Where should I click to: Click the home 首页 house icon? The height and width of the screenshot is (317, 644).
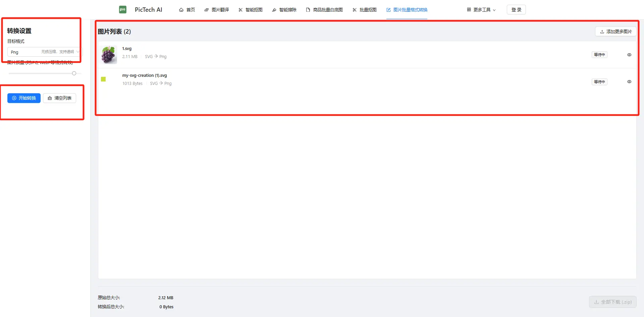pos(181,10)
